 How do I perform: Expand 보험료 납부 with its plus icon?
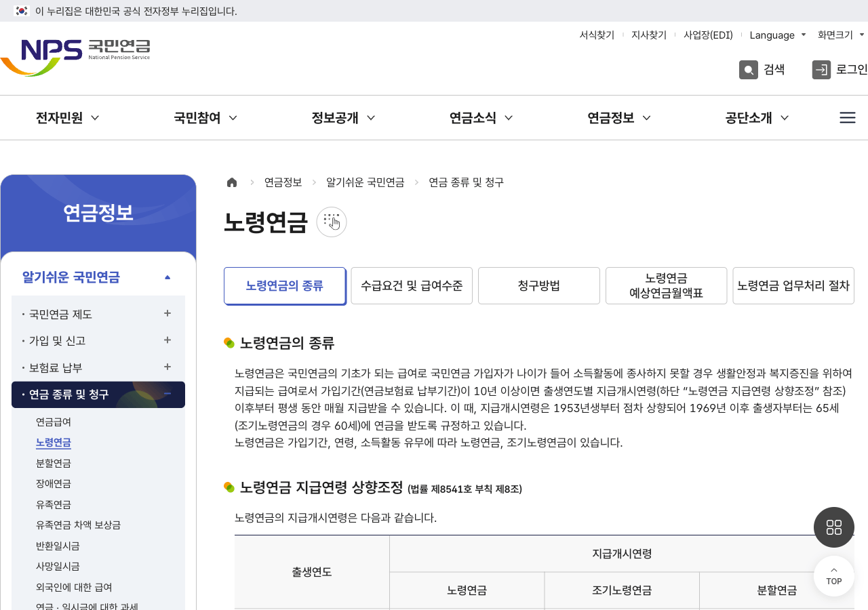(167, 367)
